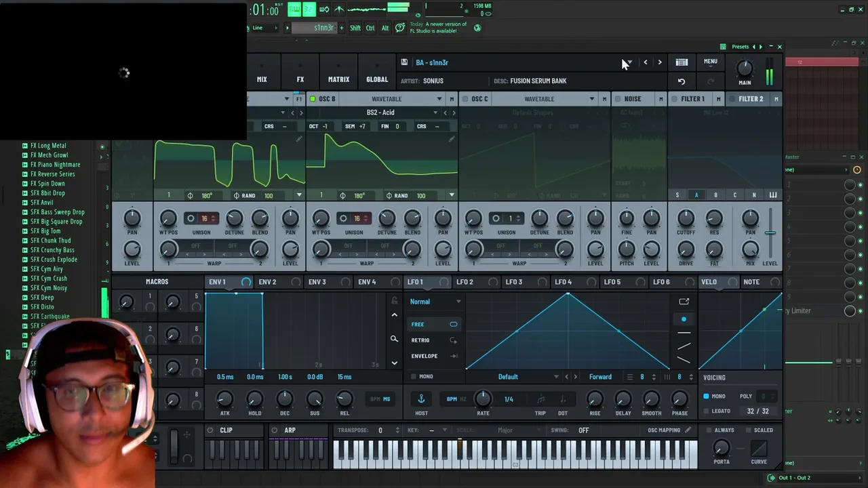Screen dimensions: 868x488
Task: Click the envelope zoom magnifier icon
Action: pos(394,339)
